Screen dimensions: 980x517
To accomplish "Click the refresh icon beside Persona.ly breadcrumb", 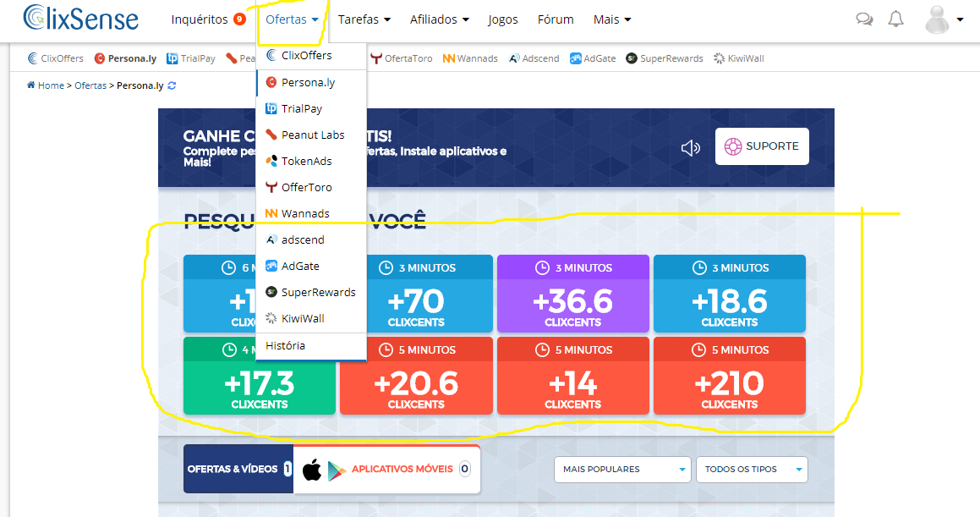I will [x=172, y=85].
